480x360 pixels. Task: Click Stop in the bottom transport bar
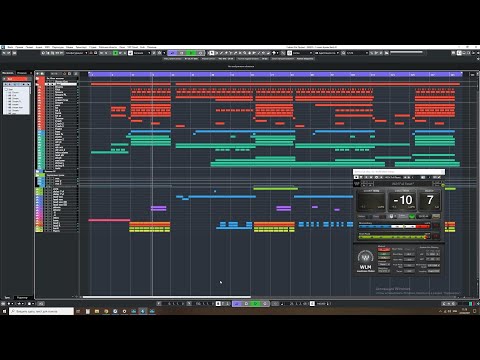(x=246, y=304)
